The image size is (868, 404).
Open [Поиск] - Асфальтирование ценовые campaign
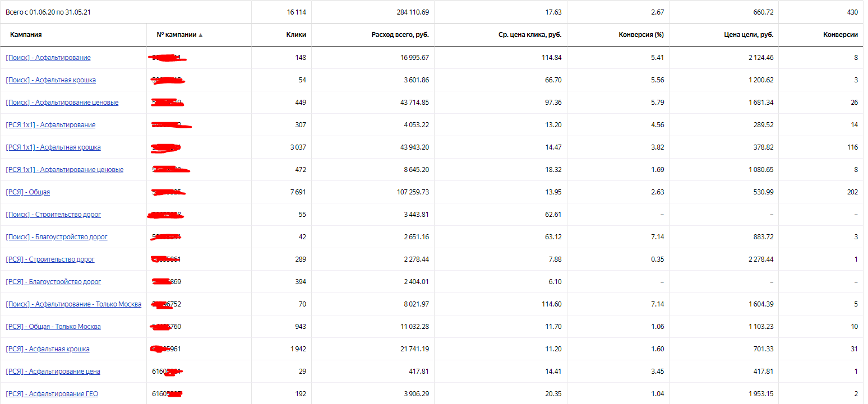pyautogui.click(x=62, y=103)
